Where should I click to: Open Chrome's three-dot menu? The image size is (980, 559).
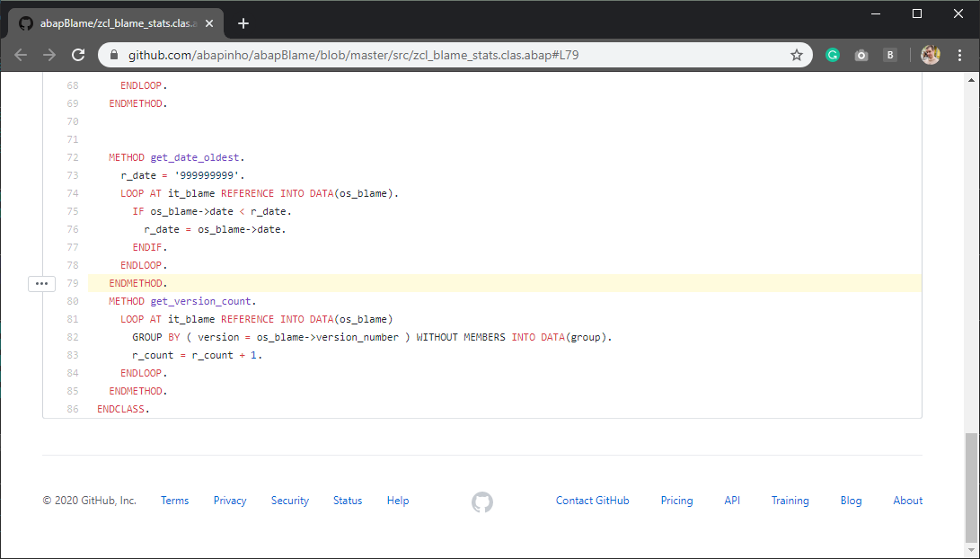[x=960, y=55]
